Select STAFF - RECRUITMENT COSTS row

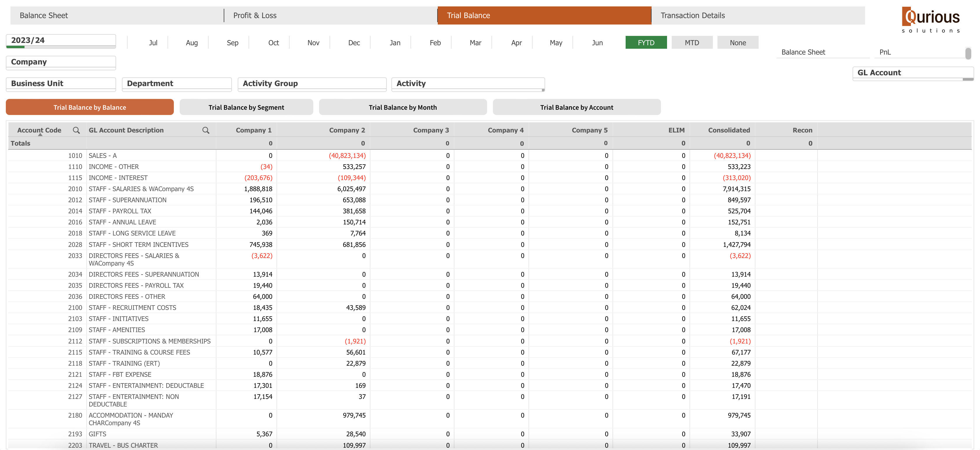click(490, 308)
